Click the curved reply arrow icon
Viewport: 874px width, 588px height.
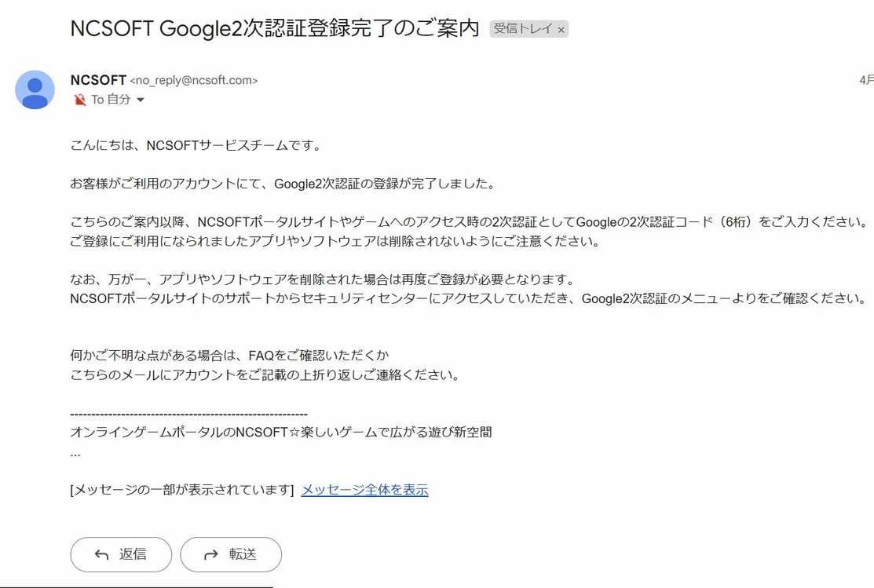pos(101,554)
